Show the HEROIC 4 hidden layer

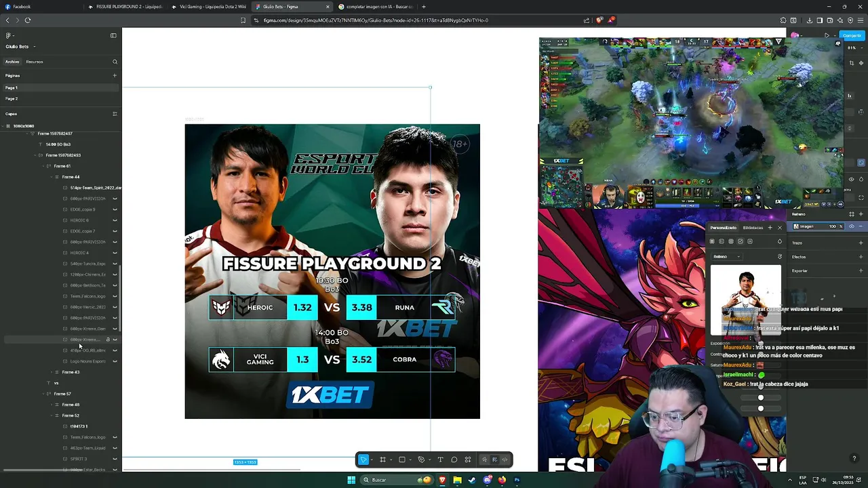(x=115, y=253)
